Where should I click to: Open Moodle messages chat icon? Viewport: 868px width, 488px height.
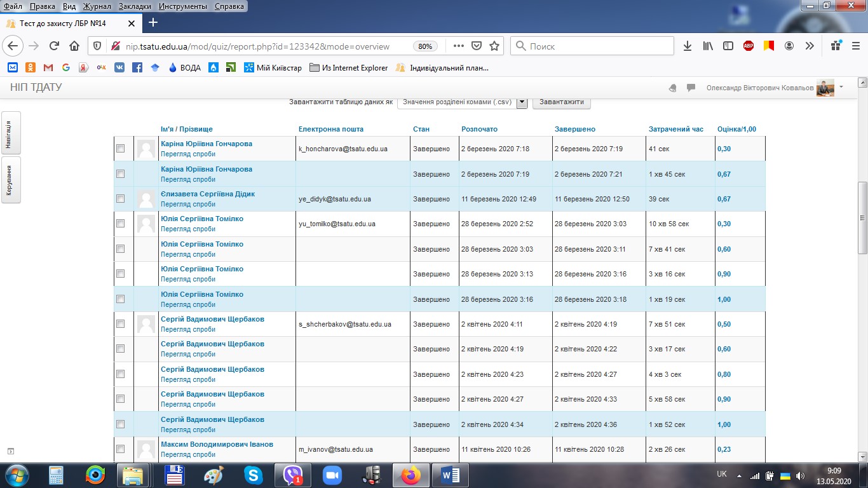pos(691,88)
